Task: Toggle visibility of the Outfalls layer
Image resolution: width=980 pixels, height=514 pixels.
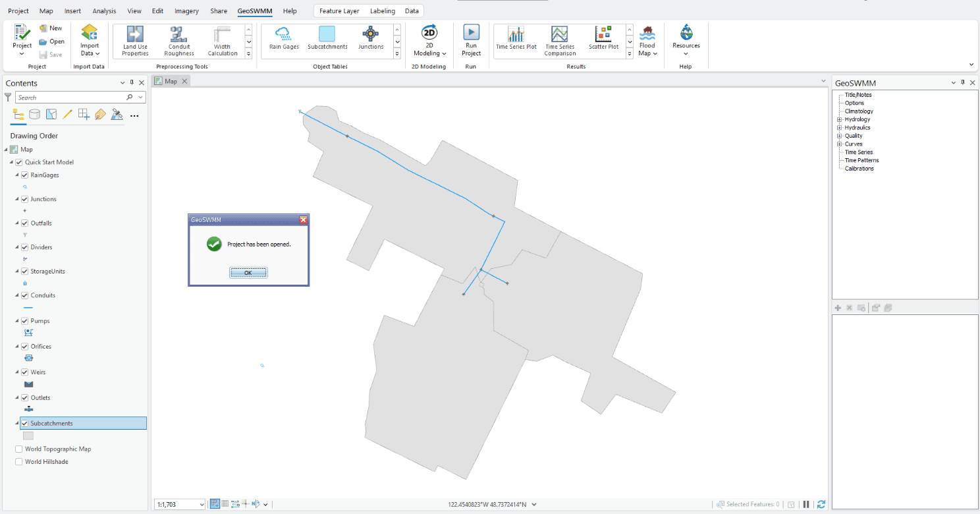Action: (x=24, y=223)
